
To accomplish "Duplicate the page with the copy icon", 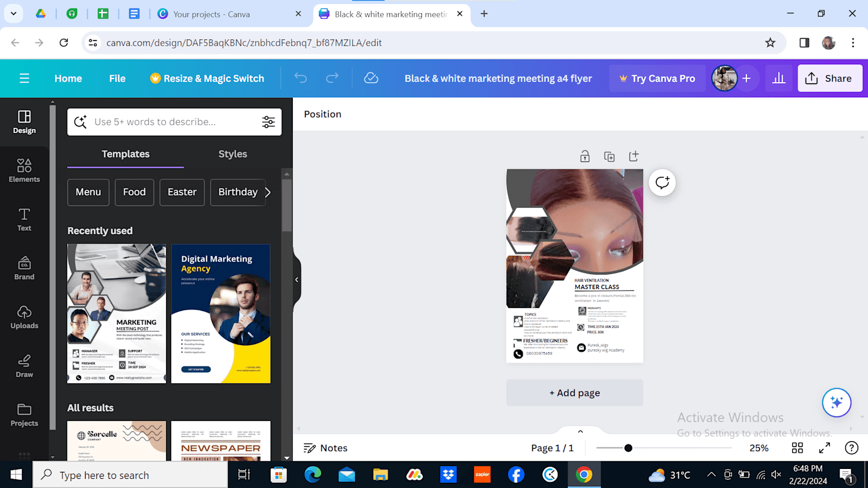I will click(609, 156).
